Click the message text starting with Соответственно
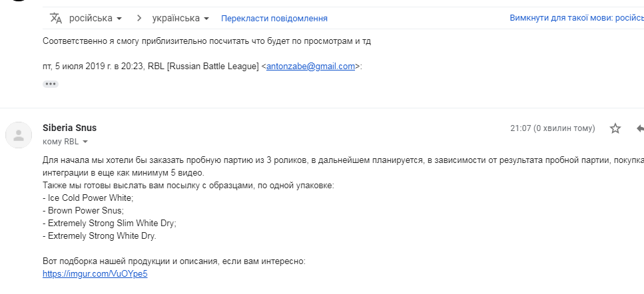Screen dimensions: 644x294 (x=206, y=41)
